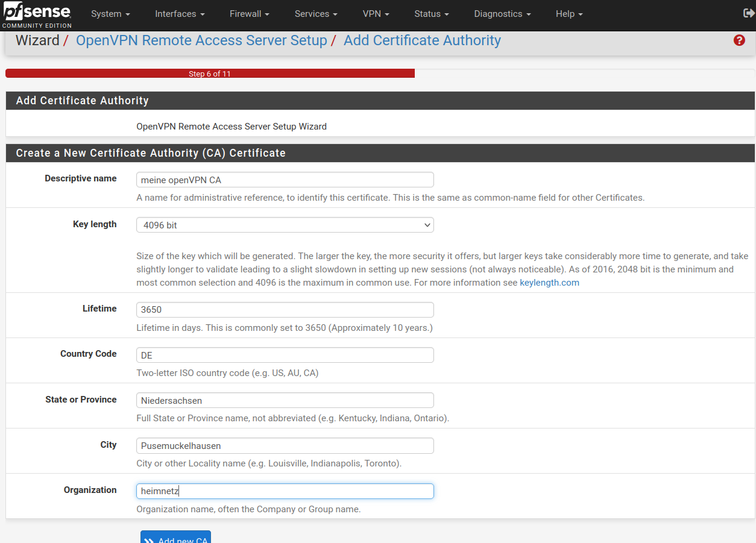Click the 'City or other Locality name' help text

click(x=269, y=463)
